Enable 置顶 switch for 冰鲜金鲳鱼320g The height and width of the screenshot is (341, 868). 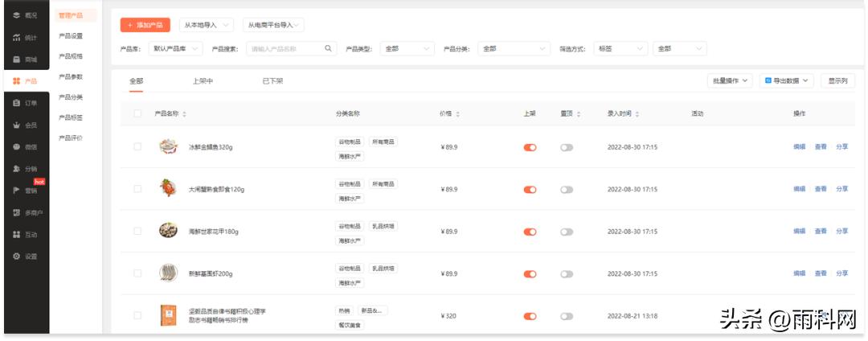coord(567,148)
